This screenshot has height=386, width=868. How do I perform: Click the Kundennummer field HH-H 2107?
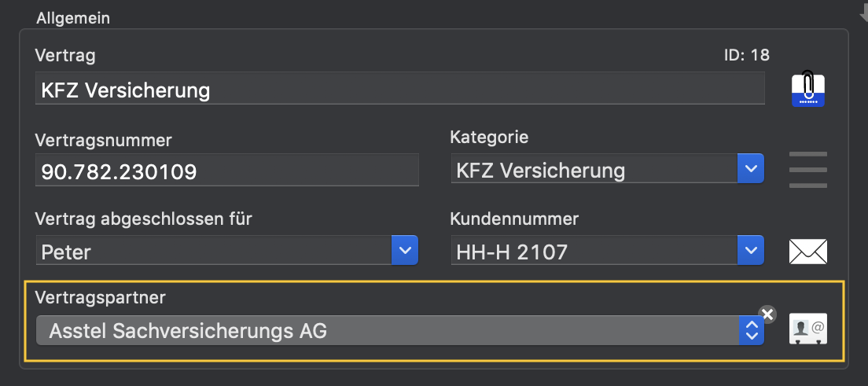click(x=594, y=250)
